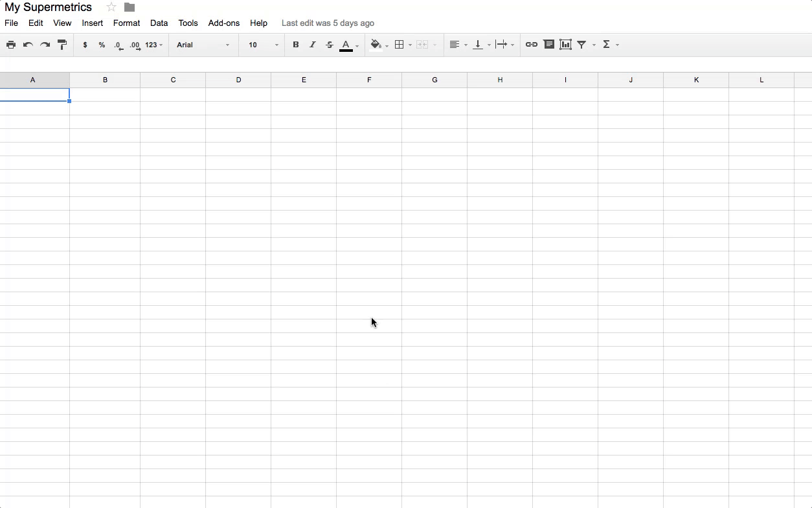
Task: Open the File menu
Action: pos(11,23)
